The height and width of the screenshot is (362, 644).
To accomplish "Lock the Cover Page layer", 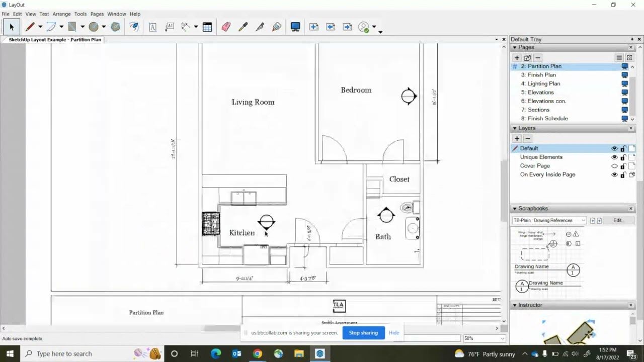I will [x=623, y=166].
